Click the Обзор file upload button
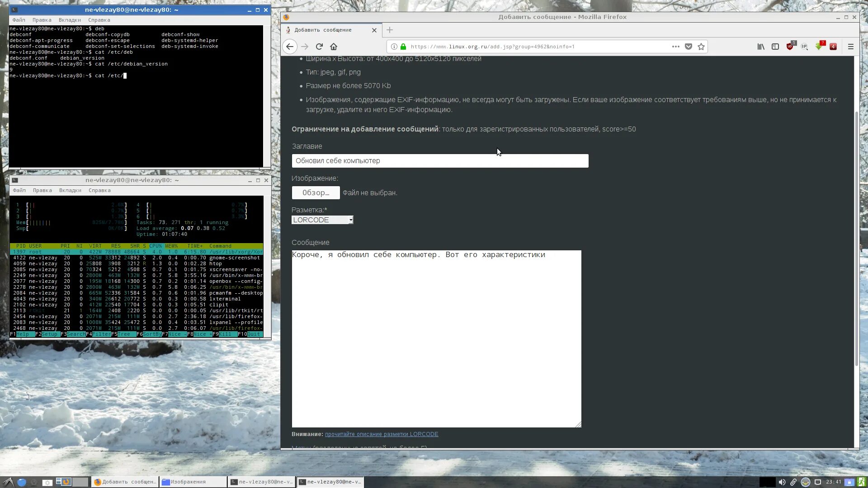Screen dimensions: 868x488 [316, 192]
